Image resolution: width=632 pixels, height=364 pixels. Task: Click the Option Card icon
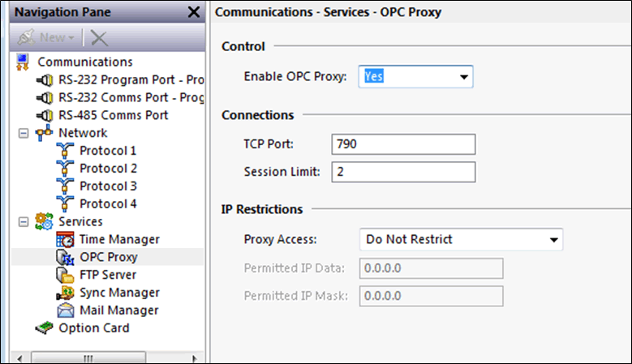tap(44, 328)
